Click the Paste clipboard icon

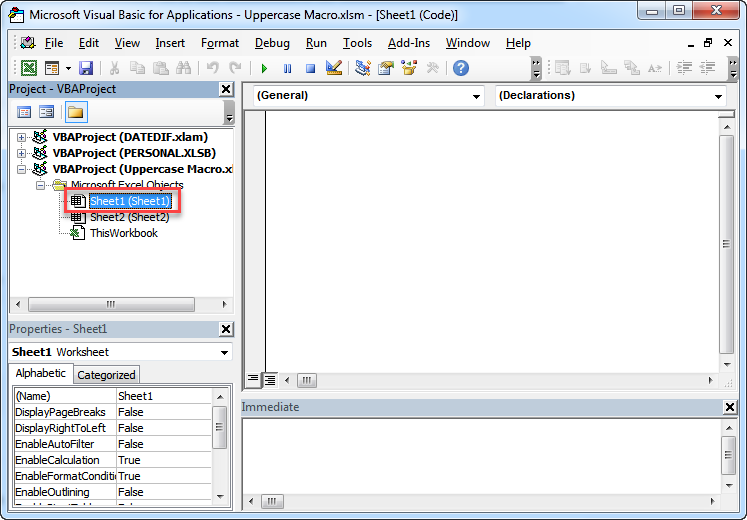coord(161,68)
